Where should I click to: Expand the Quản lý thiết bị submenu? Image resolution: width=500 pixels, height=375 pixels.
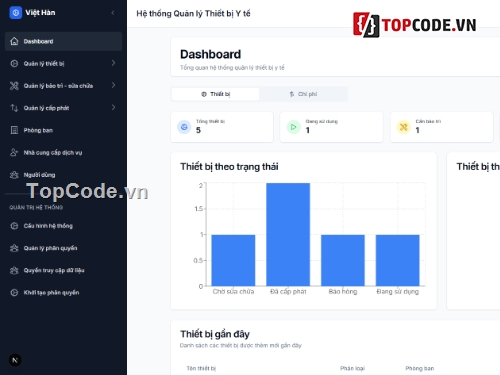tap(113, 63)
